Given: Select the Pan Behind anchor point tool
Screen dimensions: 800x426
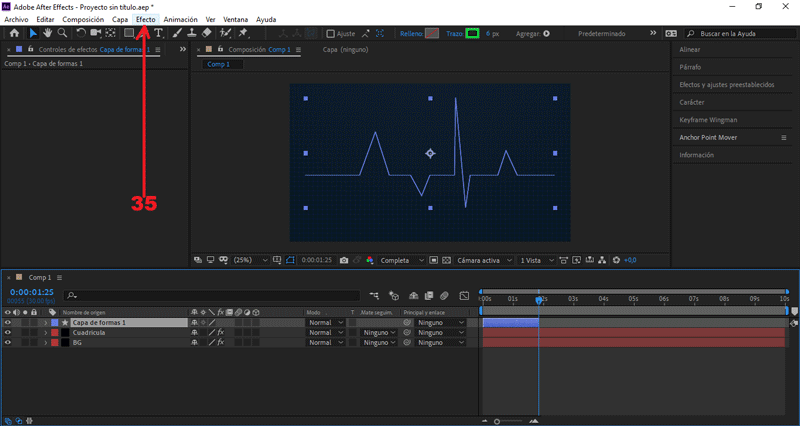Looking at the screenshot, I should point(110,33).
